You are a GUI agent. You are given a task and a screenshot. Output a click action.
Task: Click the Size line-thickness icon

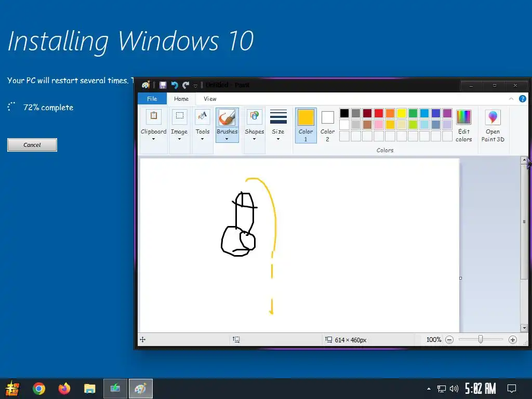coord(278,116)
